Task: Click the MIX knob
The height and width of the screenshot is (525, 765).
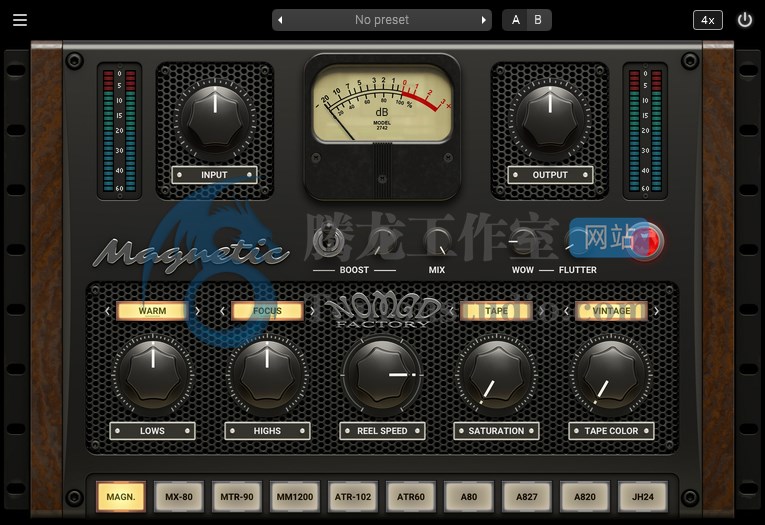Action: coord(438,242)
